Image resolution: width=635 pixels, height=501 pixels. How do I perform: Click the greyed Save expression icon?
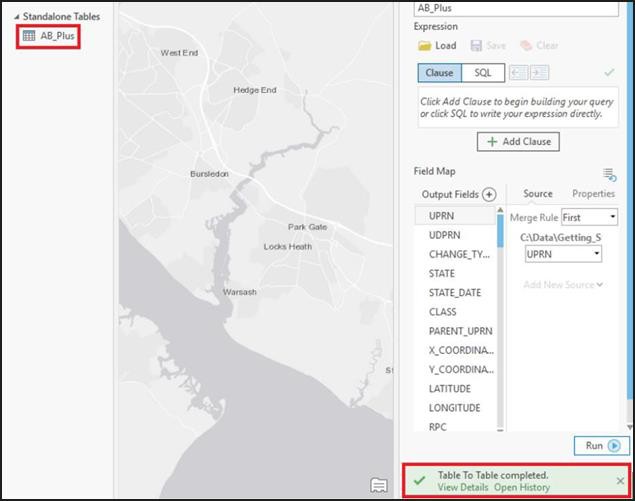(476, 46)
